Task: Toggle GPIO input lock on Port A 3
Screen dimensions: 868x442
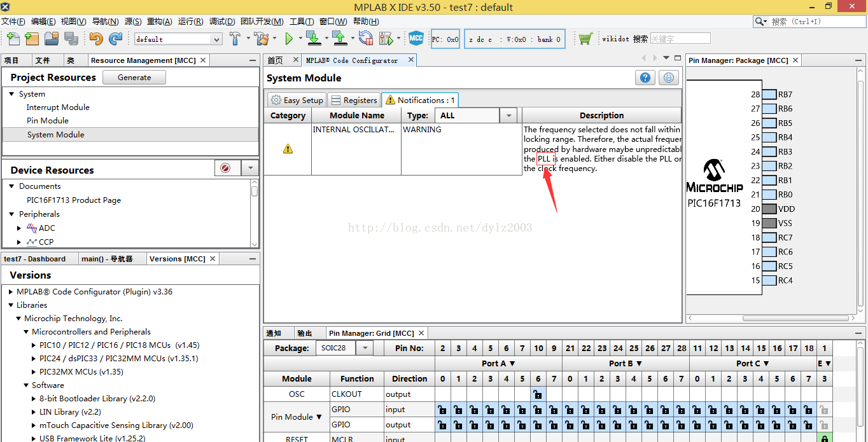Action: (490, 410)
